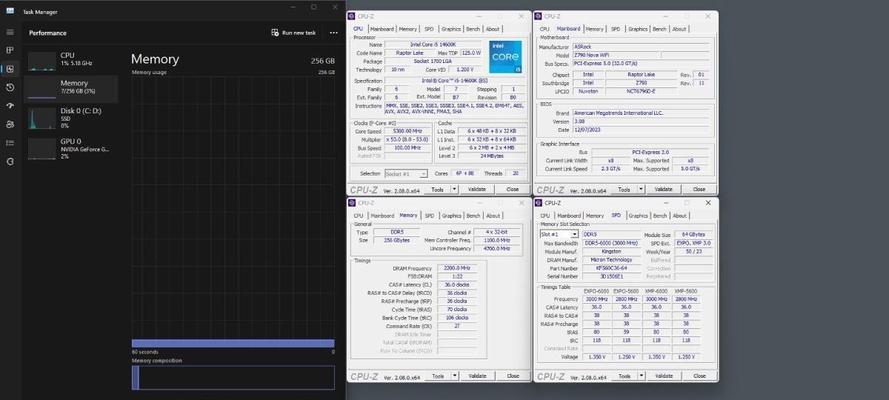Open the Slot #1 memory slot dropdown
889x400 pixels.
(559, 235)
